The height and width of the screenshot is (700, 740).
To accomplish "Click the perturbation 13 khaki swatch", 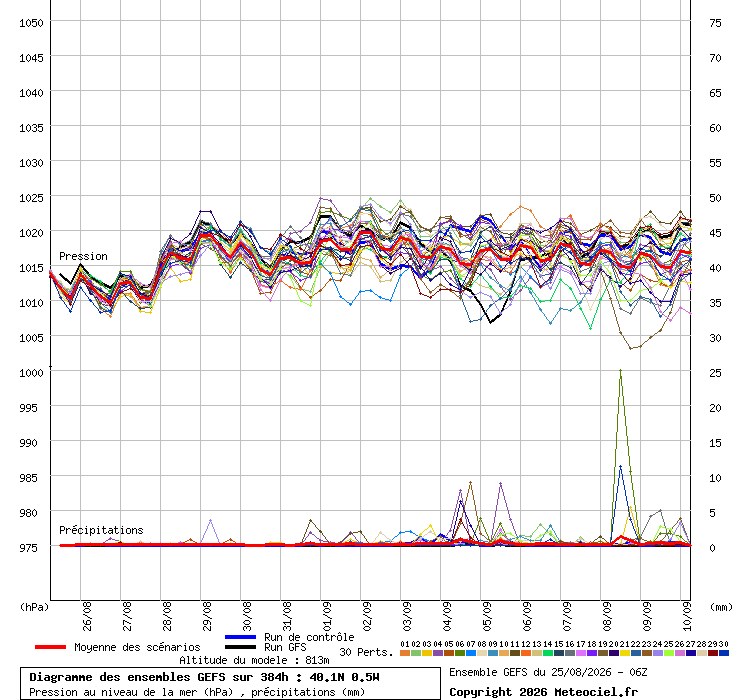I will 537,653.
